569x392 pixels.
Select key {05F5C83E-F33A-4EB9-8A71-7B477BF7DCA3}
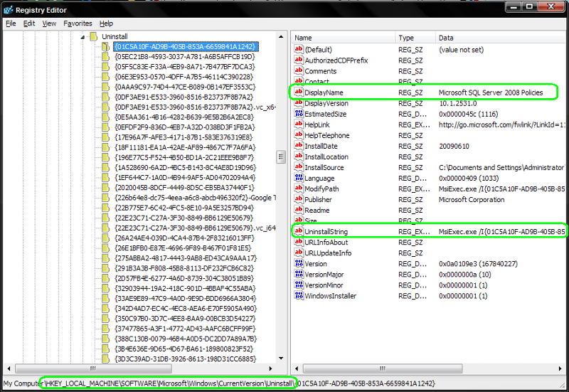tap(185, 67)
